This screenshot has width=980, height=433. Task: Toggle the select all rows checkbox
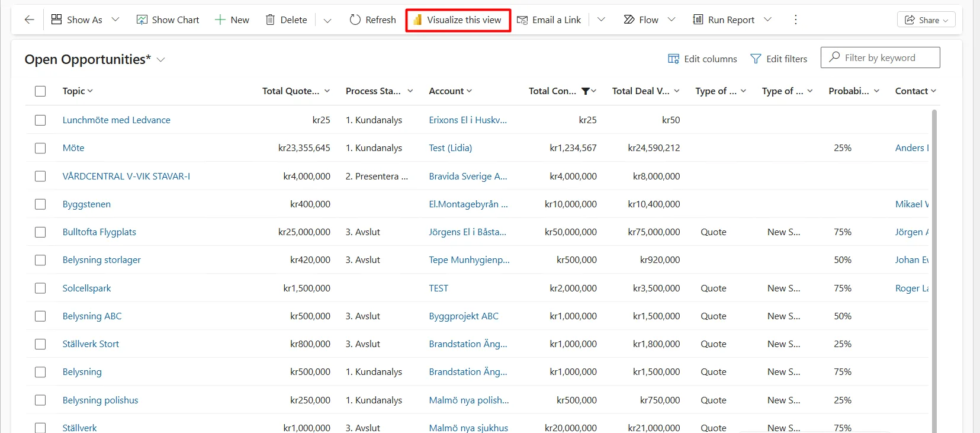(40, 91)
